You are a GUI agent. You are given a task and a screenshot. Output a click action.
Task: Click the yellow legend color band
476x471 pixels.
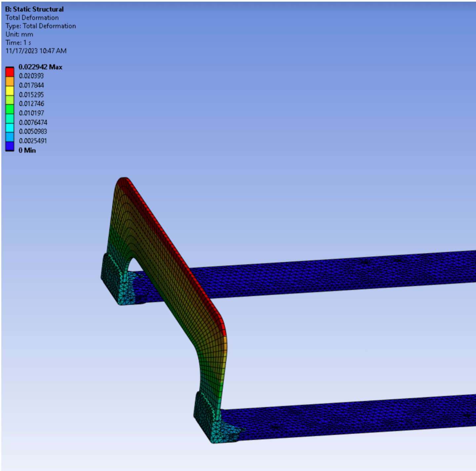[10, 91]
